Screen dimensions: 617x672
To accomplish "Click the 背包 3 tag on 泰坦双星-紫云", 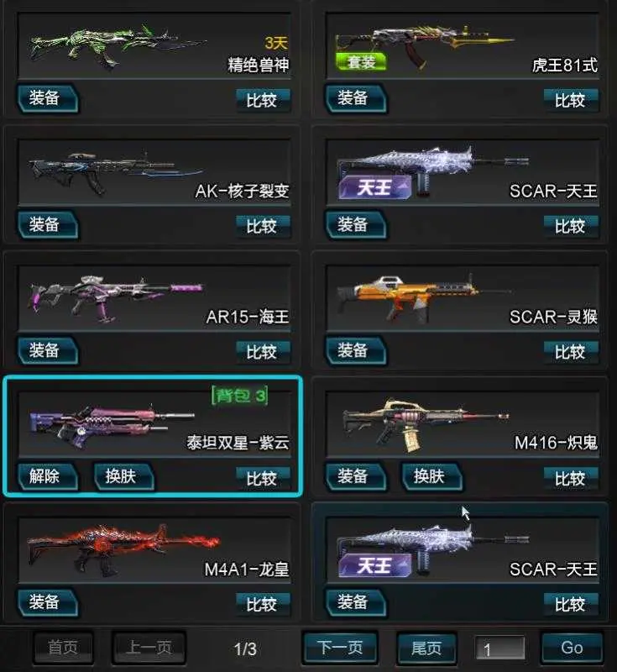I will coord(240,395).
